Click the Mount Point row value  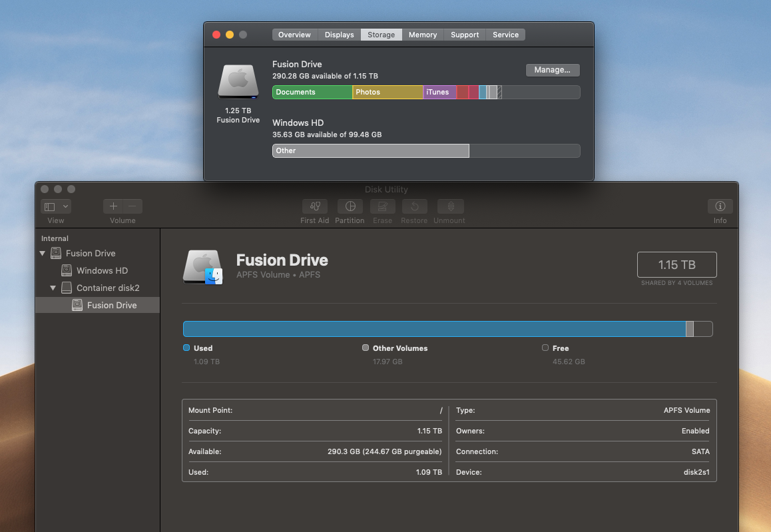441,410
